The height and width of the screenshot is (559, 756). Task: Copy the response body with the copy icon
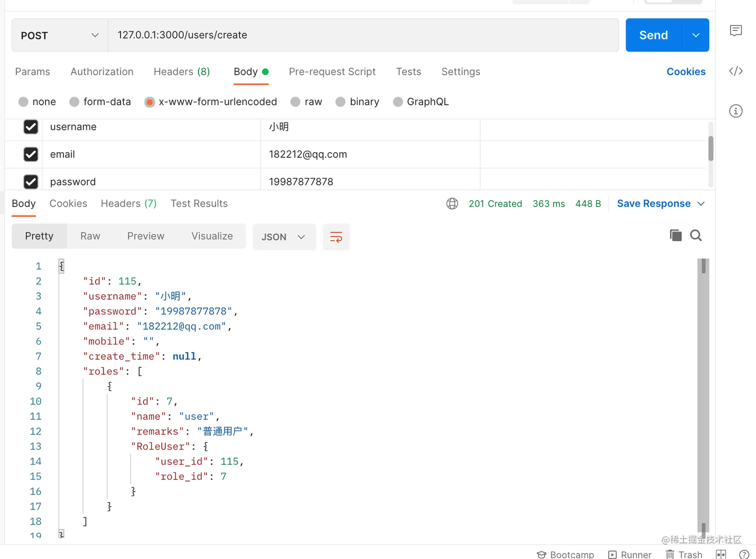click(675, 235)
